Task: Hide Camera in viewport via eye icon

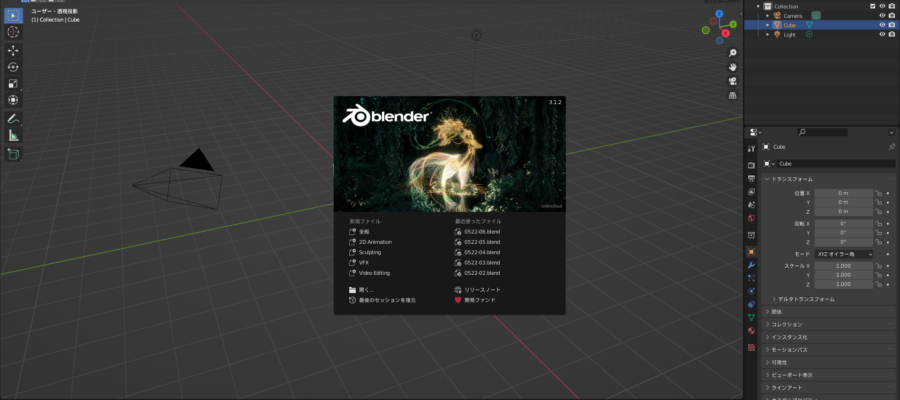Action: click(883, 15)
